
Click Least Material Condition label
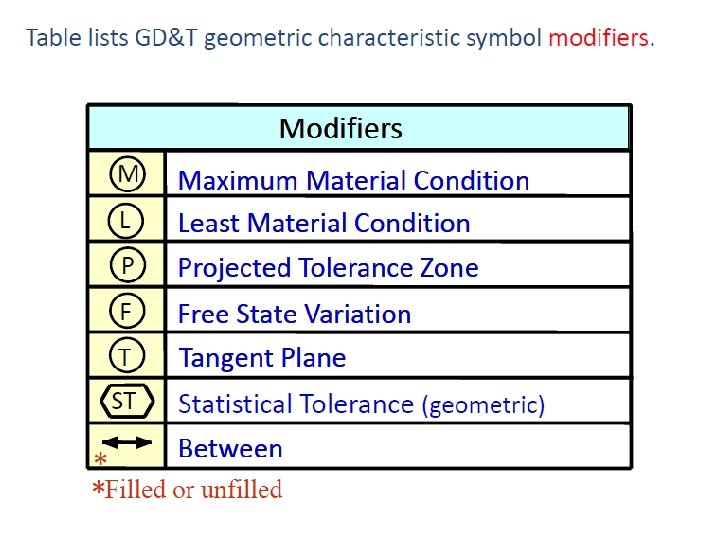click(324, 223)
